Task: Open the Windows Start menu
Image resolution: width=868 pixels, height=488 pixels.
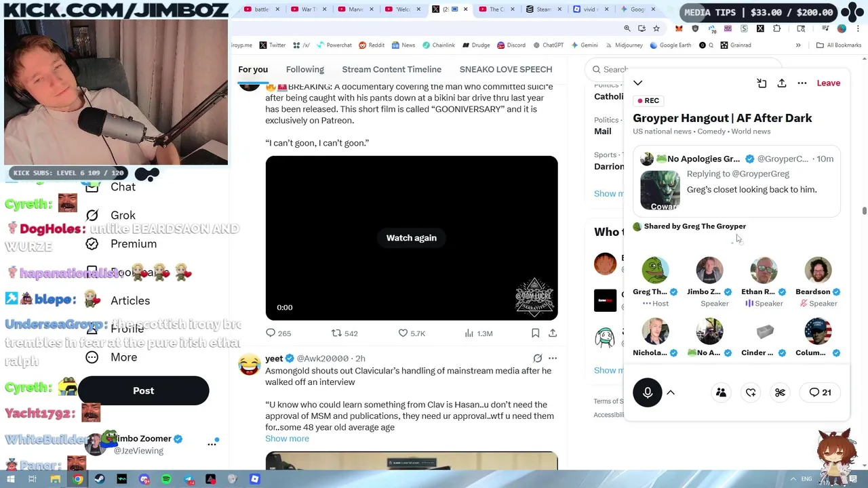Action: pyautogui.click(x=10, y=479)
